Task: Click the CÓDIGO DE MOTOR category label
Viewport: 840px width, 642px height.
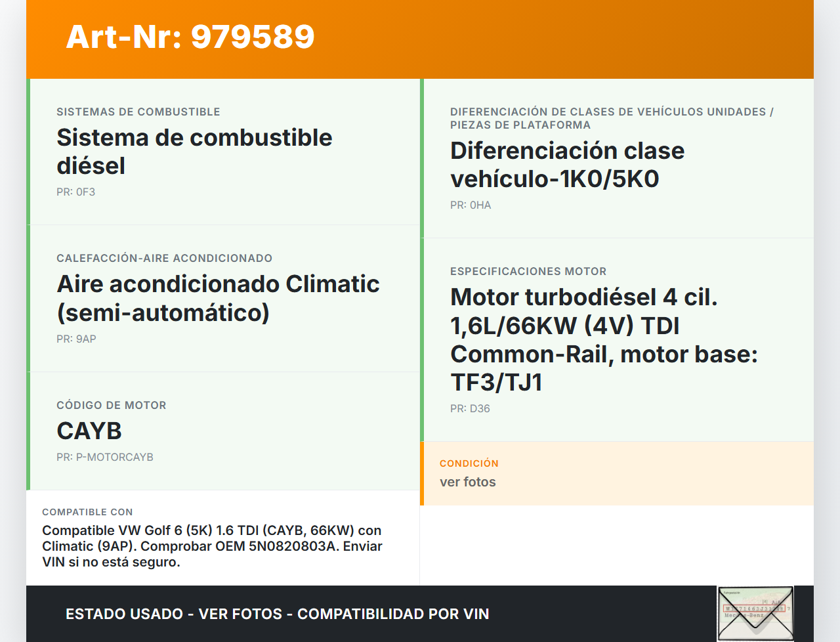Action: pyautogui.click(x=112, y=406)
